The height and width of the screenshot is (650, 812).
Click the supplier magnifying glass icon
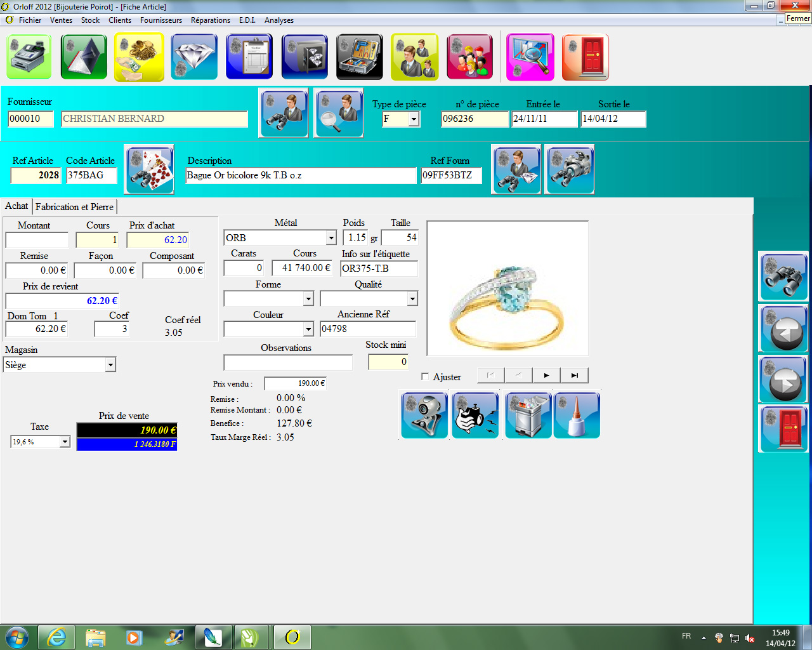pyautogui.click(x=339, y=113)
